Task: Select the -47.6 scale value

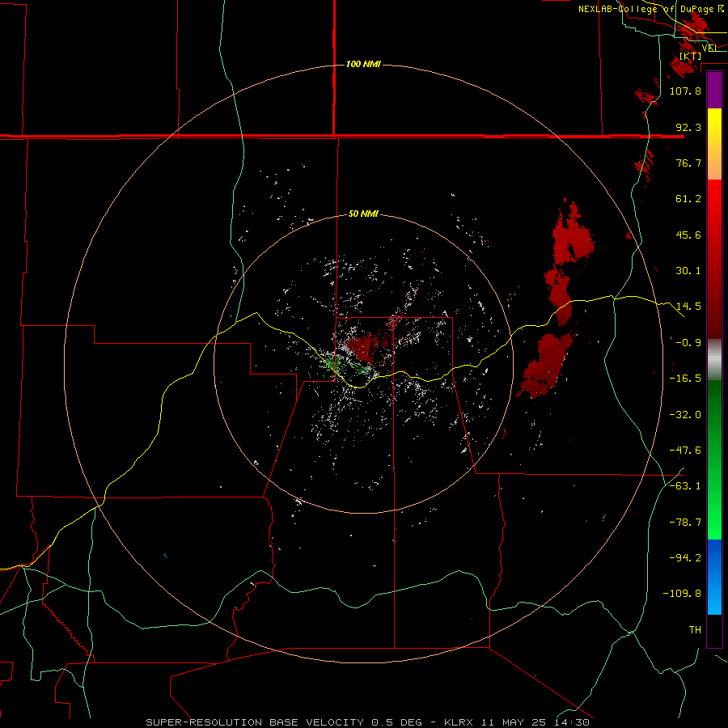Action: [x=685, y=451]
